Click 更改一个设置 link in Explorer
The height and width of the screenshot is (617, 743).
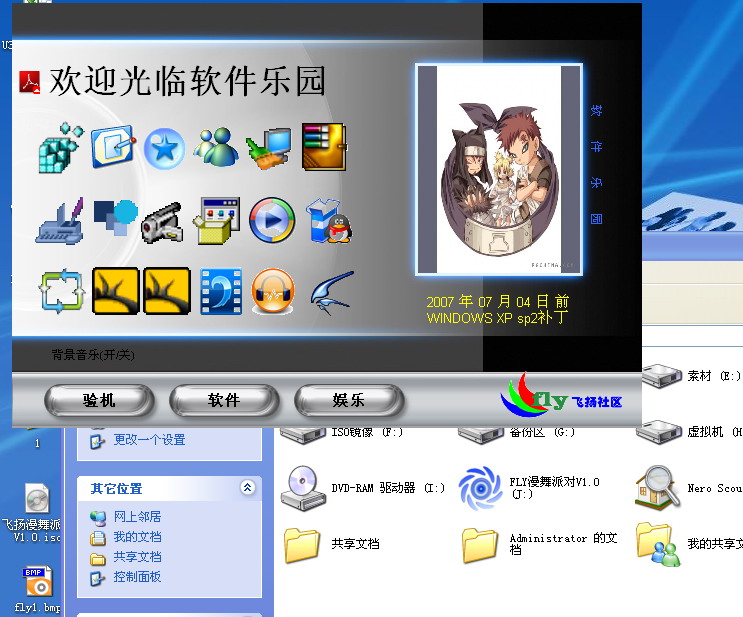point(149,440)
